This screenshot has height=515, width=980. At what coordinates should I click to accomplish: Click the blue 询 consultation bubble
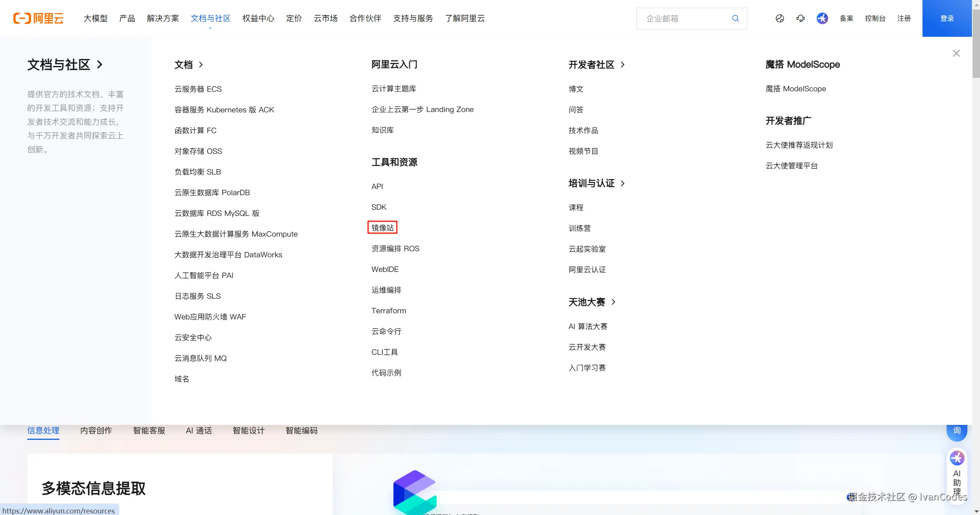point(957,431)
